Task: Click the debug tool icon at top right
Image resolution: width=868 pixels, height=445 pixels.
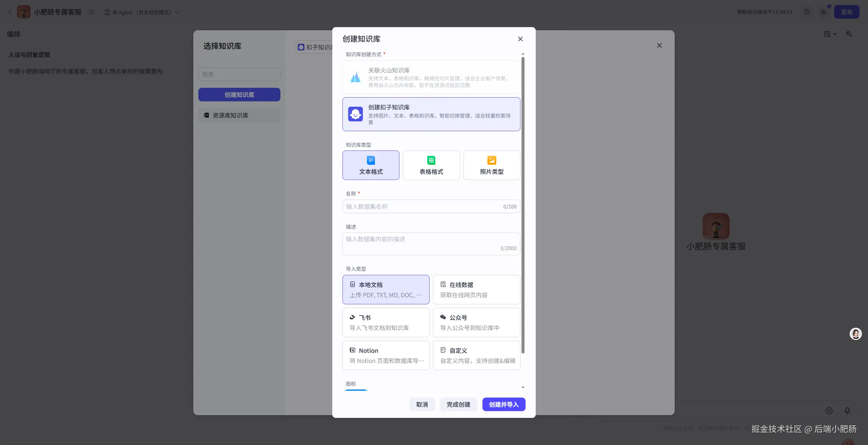Action: coord(849,34)
